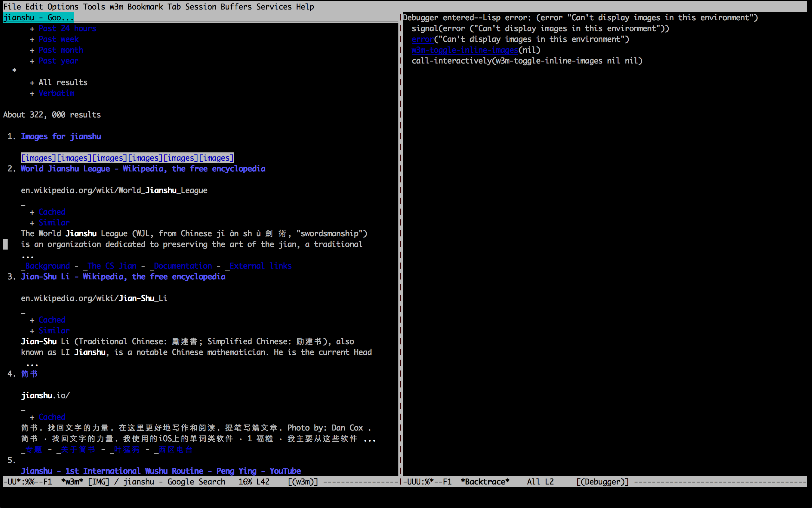Jump to _Documentation link

tap(181, 266)
